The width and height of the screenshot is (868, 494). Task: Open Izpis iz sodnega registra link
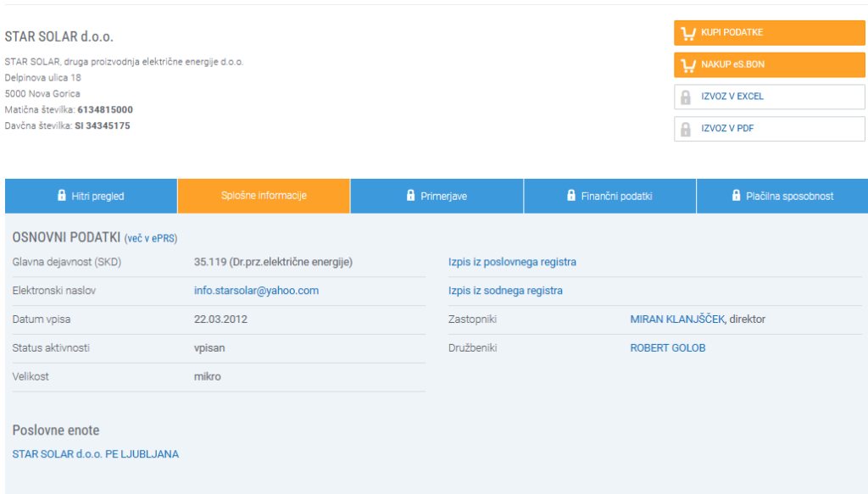(x=505, y=291)
